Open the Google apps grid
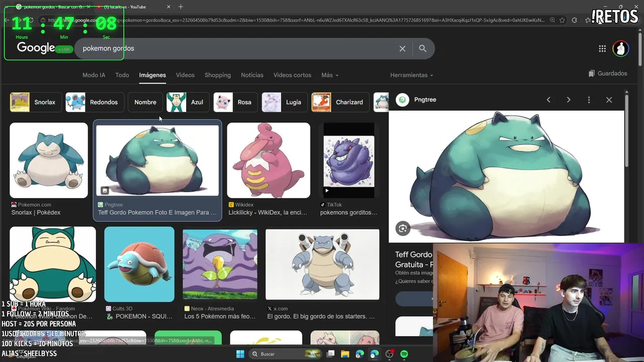The image size is (644, 362). pos(602,49)
